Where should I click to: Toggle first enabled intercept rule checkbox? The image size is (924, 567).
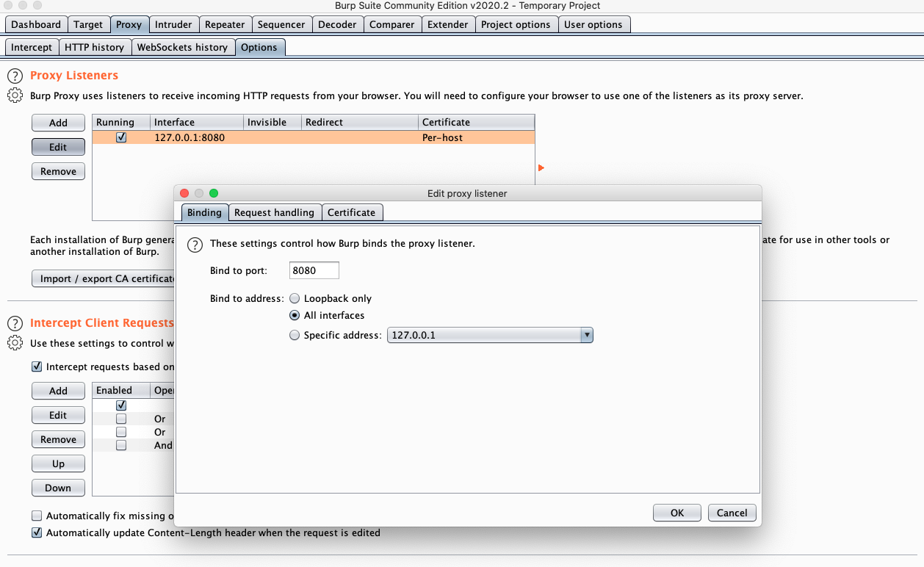[x=121, y=405]
